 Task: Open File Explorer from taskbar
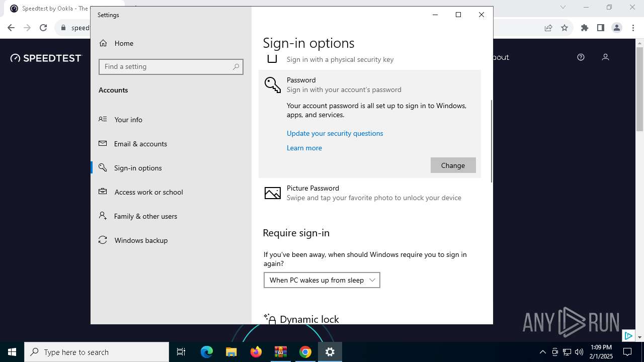231,352
